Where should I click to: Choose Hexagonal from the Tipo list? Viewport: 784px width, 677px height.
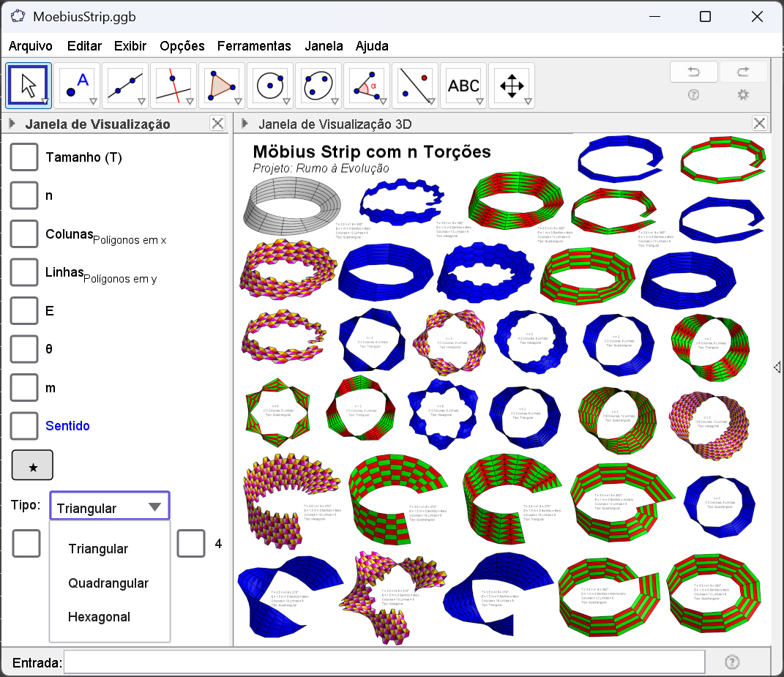pos(99,617)
